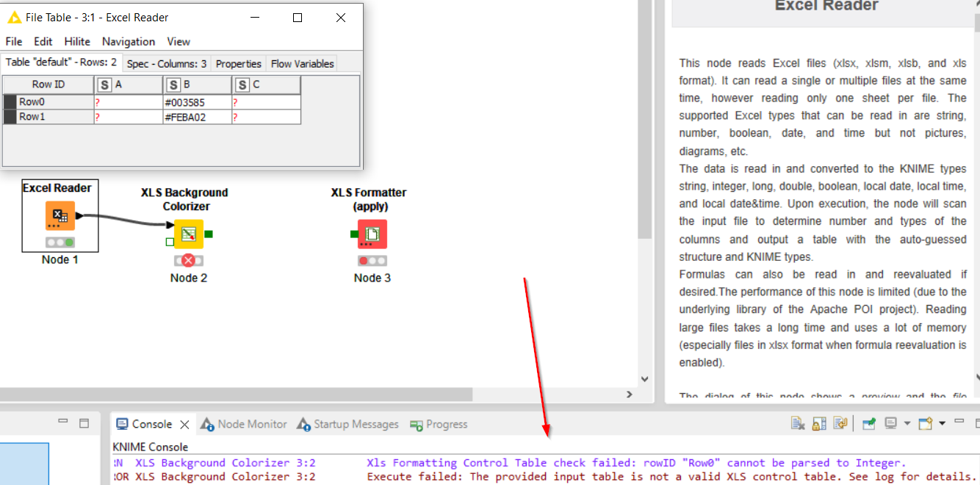980x485 pixels.
Task: Click the column C header
Action: 266,85
